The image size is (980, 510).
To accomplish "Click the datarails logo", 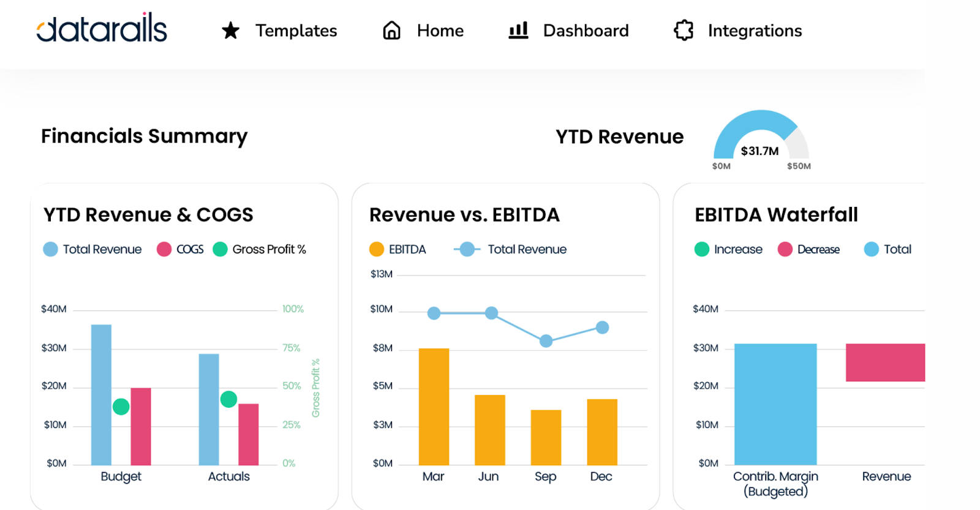I will pyautogui.click(x=102, y=28).
